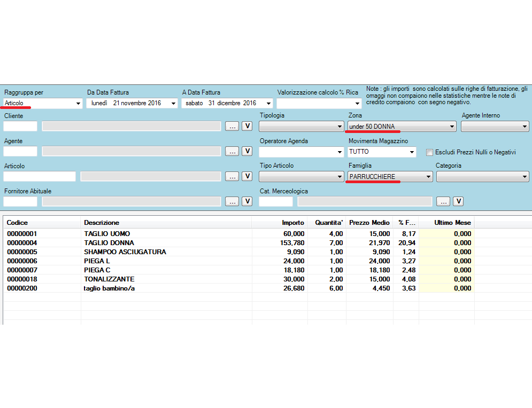Click the V icon next to Agente

tap(246, 151)
